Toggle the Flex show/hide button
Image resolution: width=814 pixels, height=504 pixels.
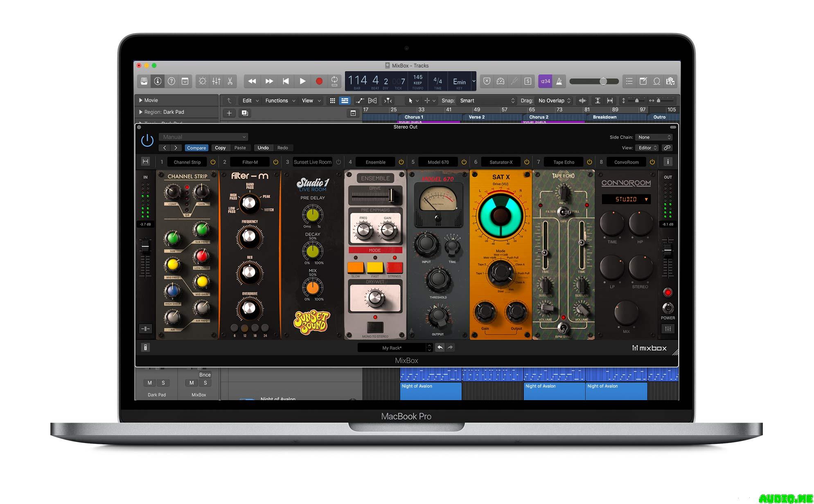[x=372, y=101]
